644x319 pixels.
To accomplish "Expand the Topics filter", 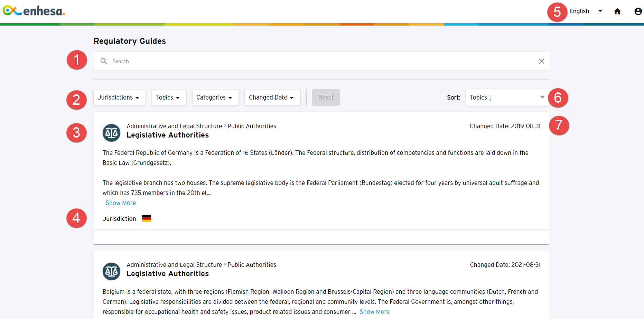I will pyautogui.click(x=169, y=97).
